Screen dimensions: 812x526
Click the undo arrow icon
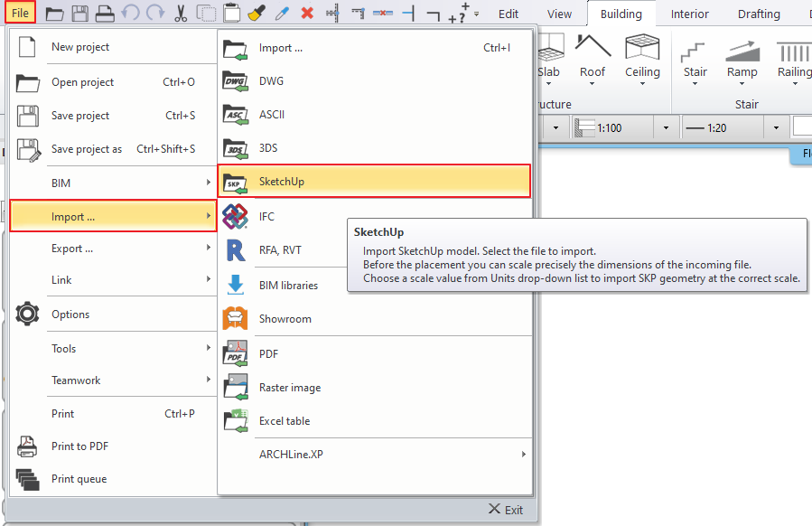pyautogui.click(x=130, y=13)
